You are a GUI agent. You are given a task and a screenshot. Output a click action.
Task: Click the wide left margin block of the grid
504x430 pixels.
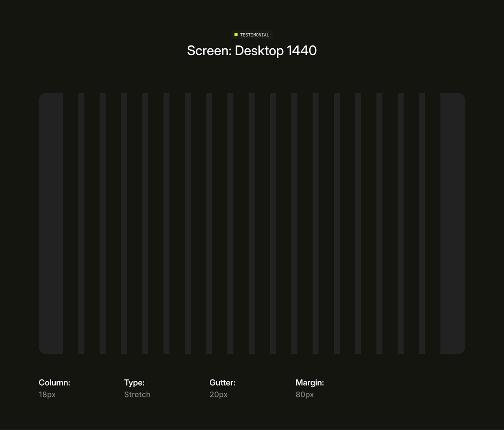[51, 223]
